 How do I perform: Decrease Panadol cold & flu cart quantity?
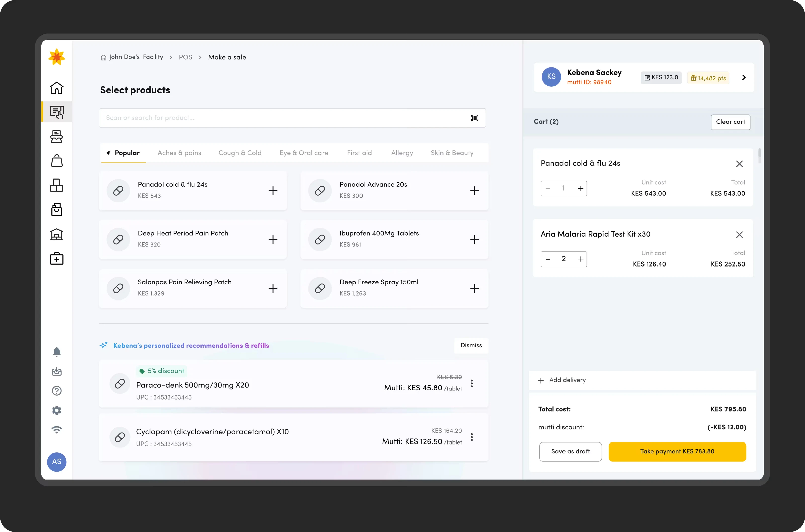[548, 188]
